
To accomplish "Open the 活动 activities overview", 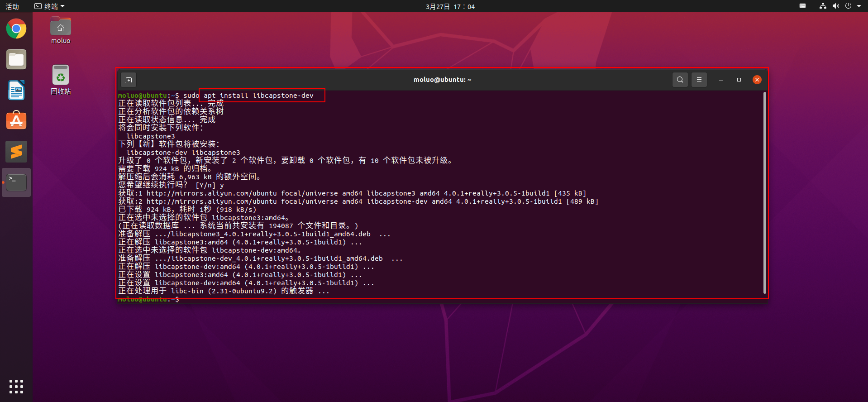I will (x=12, y=6).
